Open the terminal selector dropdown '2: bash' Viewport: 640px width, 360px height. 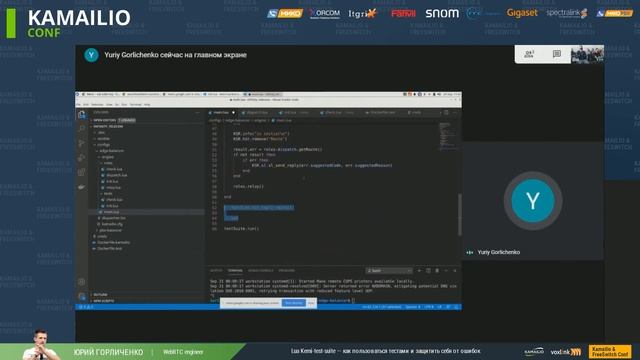389,271
